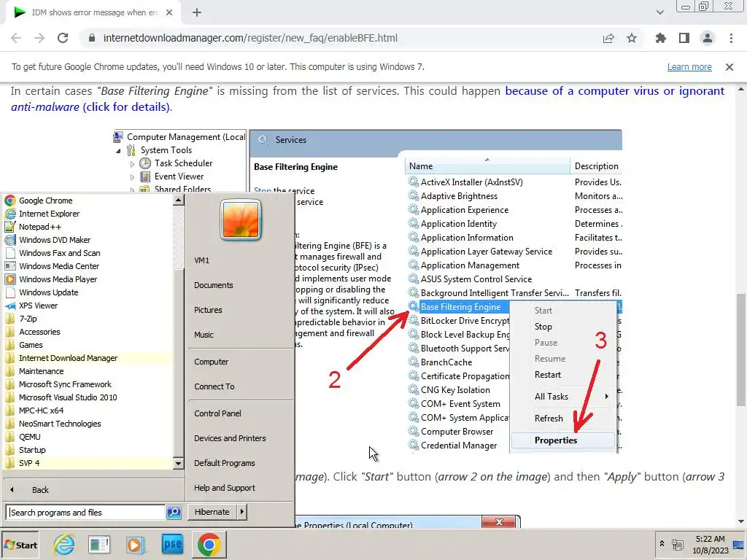This screenshot has height=560, width=747.
Task: Click the Learn more link in infobar
Action: (x=689, y=67)
